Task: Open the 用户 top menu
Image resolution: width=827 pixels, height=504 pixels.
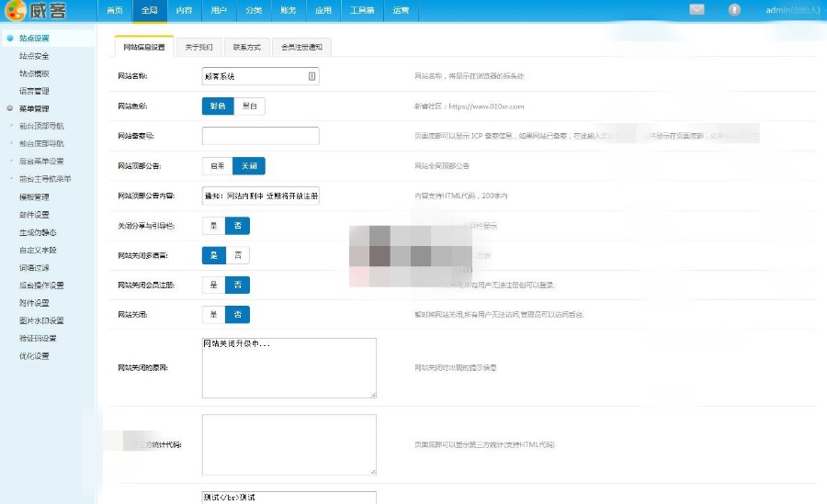Action: 219,10
